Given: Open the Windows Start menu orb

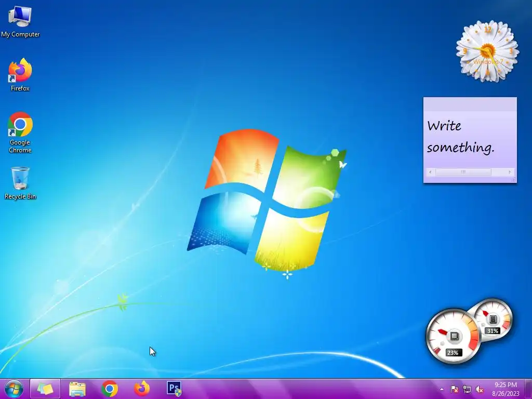Looking at the screenshot, I should (14, 389).
